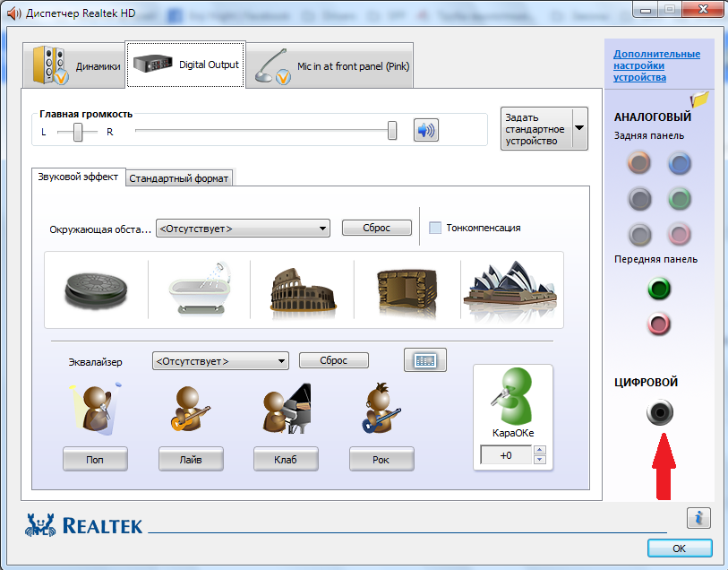This screenshot has width=728, height=570.
Task: Apply the Лайв equalizer preset button
Action: tap(191, 459)
